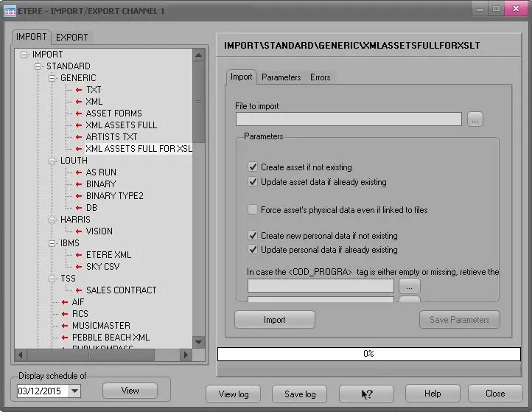Click the import arrow icon next to AS RUN
Image resolution: width=532 pixels, height=412 pixels.
click(x=78, y=172)
